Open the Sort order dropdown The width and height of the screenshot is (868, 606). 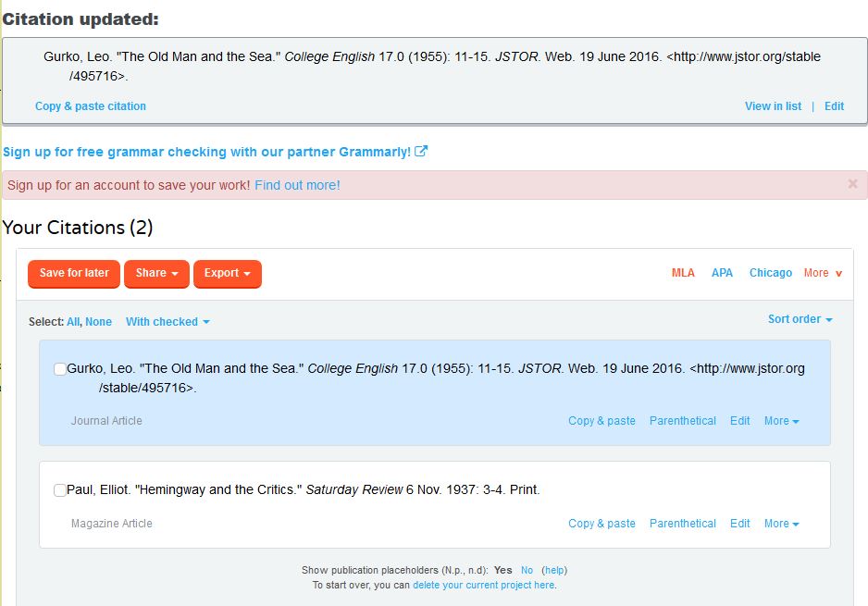click(x=800, y=319)
